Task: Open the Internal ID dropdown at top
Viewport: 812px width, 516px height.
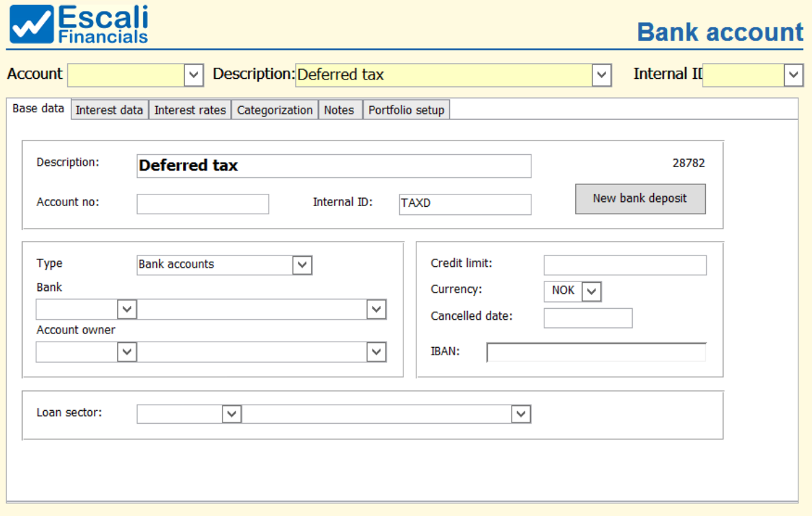Action: click(793, 75)
